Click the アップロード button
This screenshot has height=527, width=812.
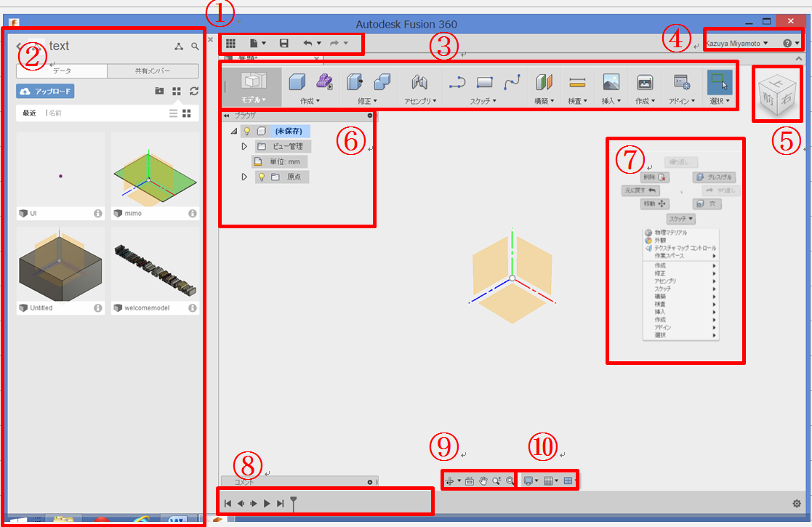45,91
